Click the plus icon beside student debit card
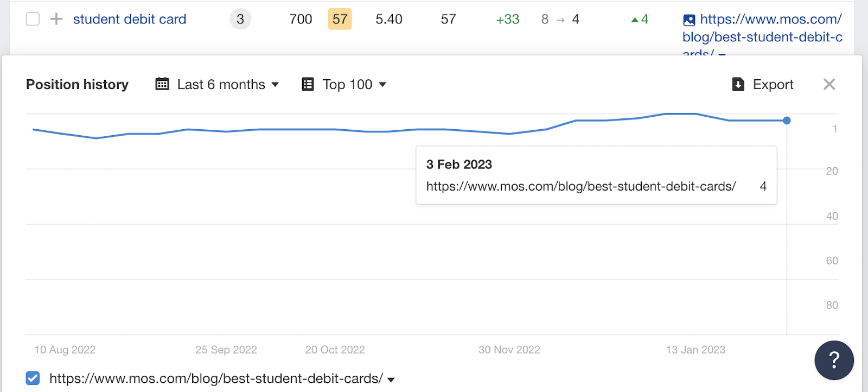This screenshot has width=868, height=392. tap(56, 20)
